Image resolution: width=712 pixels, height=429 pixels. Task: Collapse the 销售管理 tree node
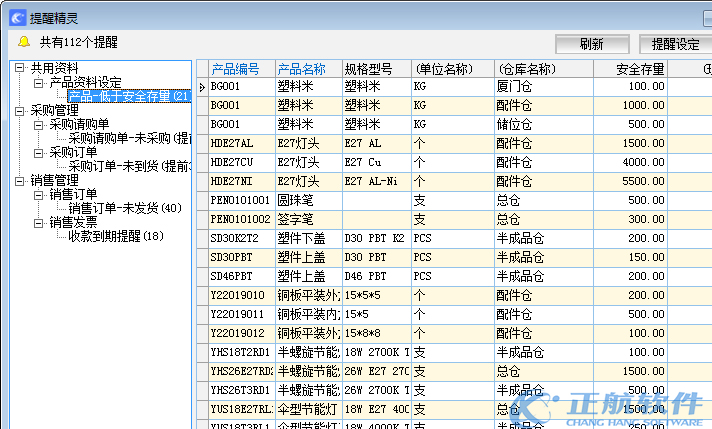click(x=21, y=180)
